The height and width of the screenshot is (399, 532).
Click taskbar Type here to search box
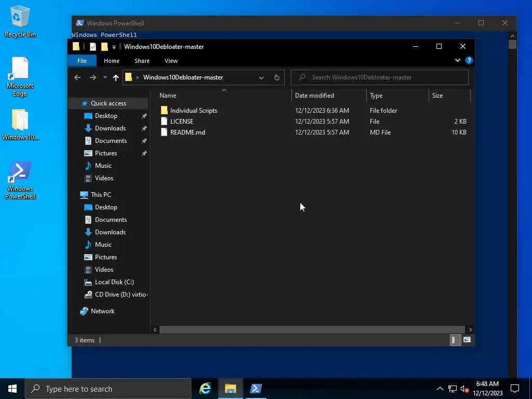pyautogui.click(x=108, y=389)
